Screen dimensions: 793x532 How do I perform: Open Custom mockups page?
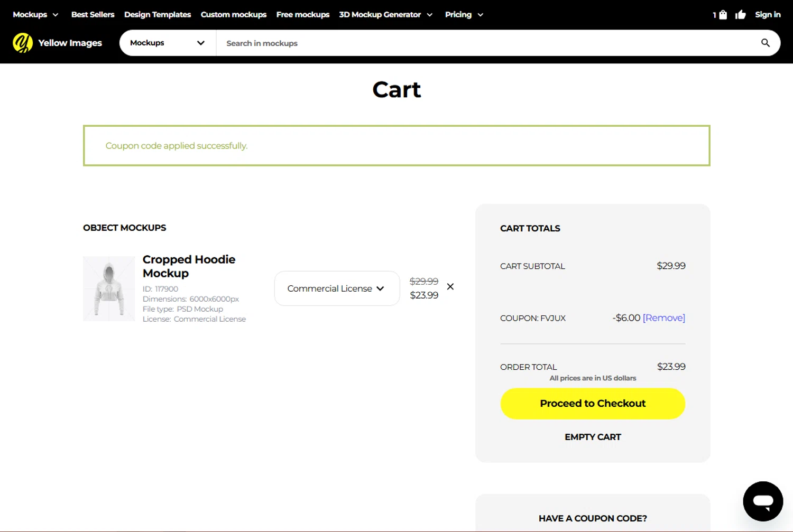[x=234, y=15]
